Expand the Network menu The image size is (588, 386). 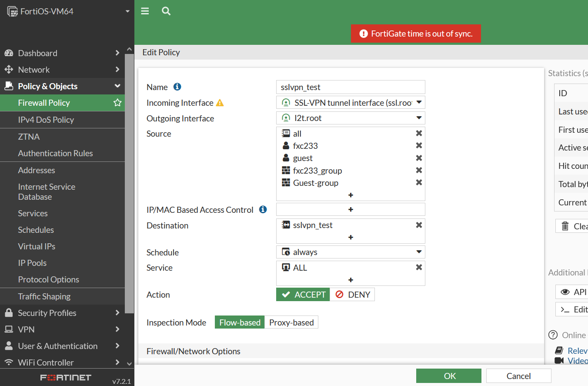[117, 70]
